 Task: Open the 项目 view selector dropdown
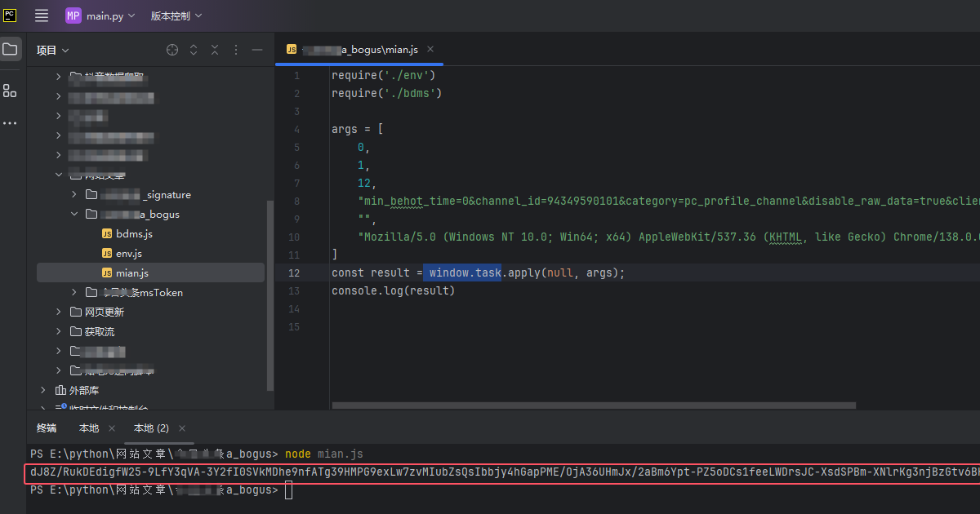[x=52, y=50]
